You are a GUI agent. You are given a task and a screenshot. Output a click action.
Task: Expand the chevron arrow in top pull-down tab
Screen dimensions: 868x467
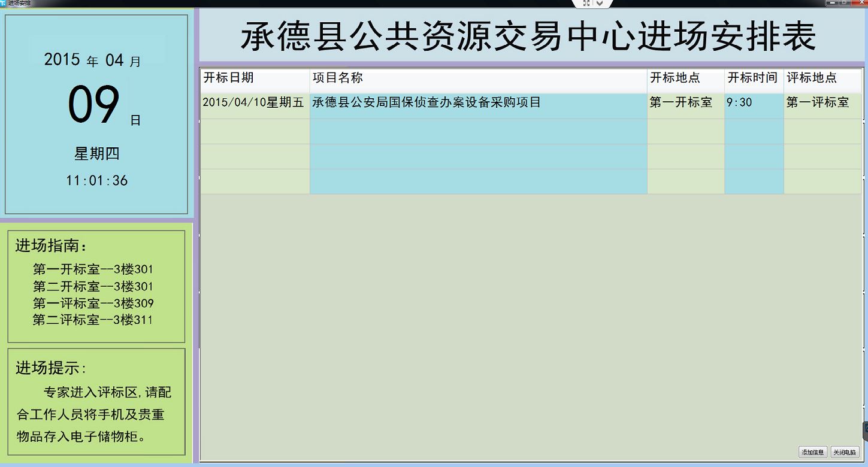600,4
